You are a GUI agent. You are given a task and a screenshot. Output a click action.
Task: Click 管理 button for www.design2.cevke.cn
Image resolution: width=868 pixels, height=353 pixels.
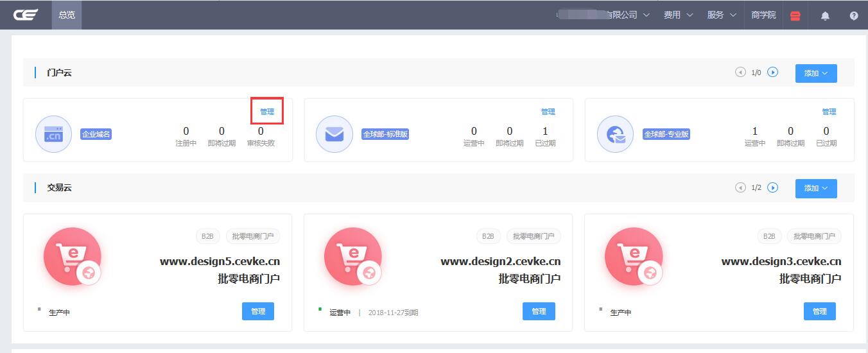tap(539, 311)
